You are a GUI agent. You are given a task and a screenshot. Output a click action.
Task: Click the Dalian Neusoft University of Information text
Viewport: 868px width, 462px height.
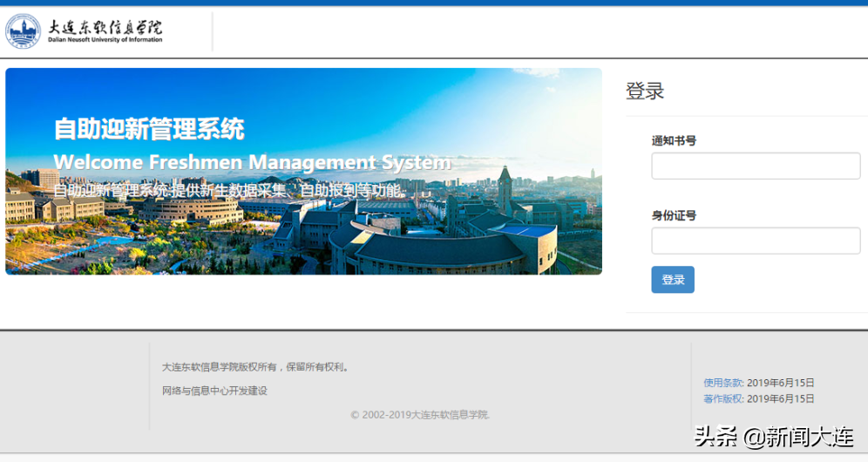(x=105, y=41)
